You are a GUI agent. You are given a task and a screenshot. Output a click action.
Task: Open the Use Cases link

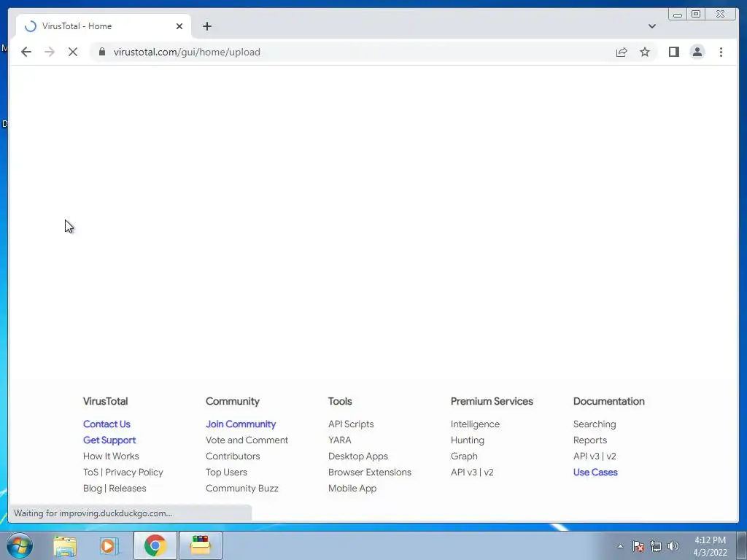click(595, 472)
